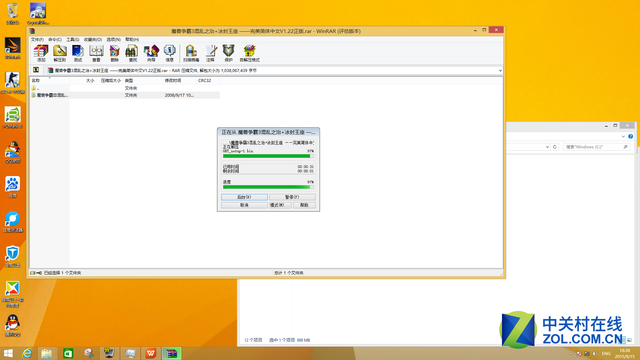Screen dimensions: 640x360
Task: Open the Favorites (收藏夹) menu in WinRAR
Action: pyautogui.click(x=93, y=40)
